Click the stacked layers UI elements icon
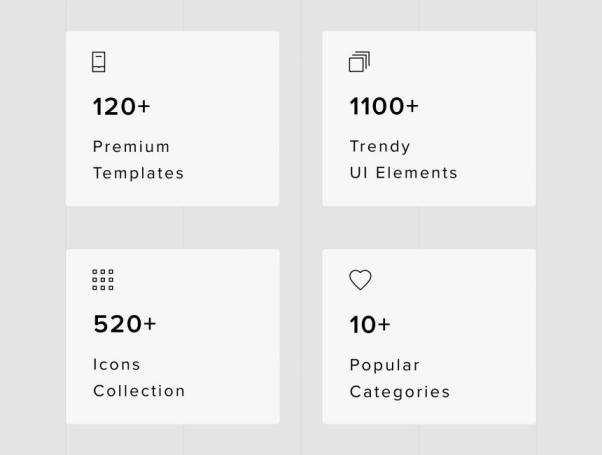Screen dimensions: 602x455 click(x=359, y=62)
